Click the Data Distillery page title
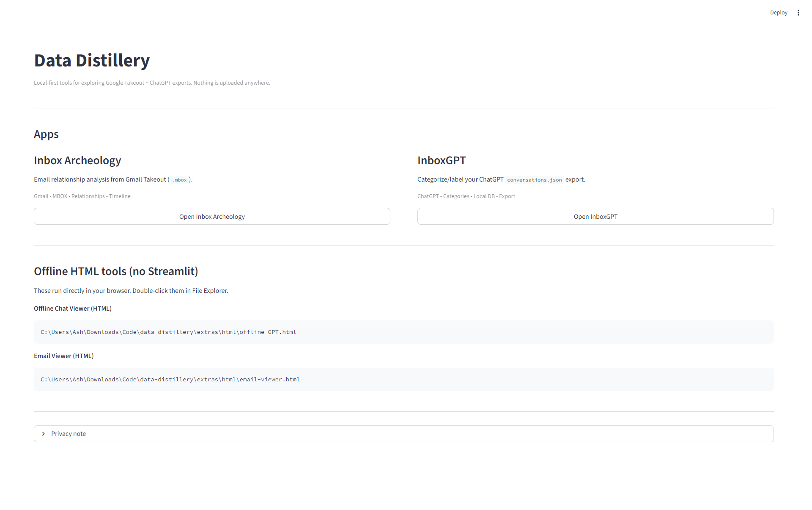The height and width of the screenshot is (510, 812). (92, 61)
